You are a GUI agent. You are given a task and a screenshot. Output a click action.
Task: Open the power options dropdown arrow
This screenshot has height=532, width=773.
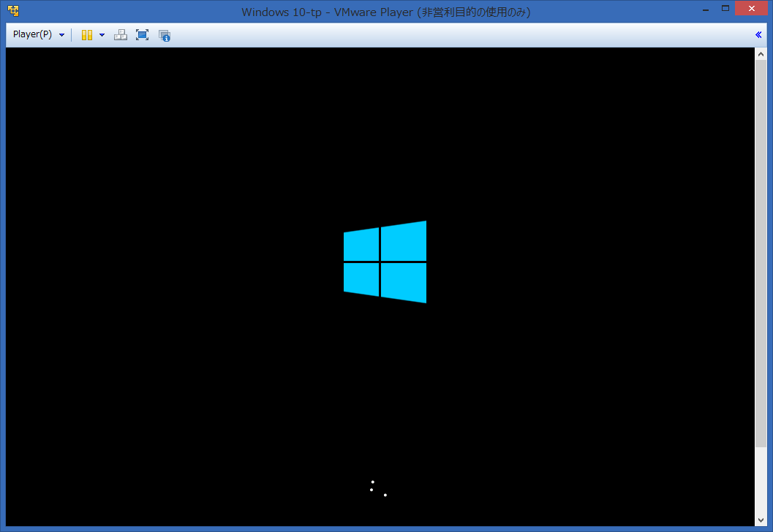[x=102, y=35]
